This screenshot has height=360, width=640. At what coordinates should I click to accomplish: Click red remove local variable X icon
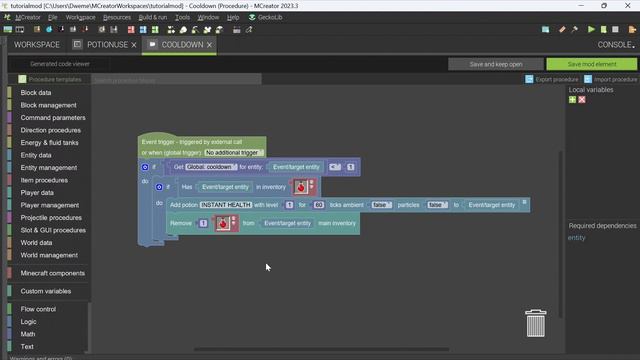(x=582, y=100)
